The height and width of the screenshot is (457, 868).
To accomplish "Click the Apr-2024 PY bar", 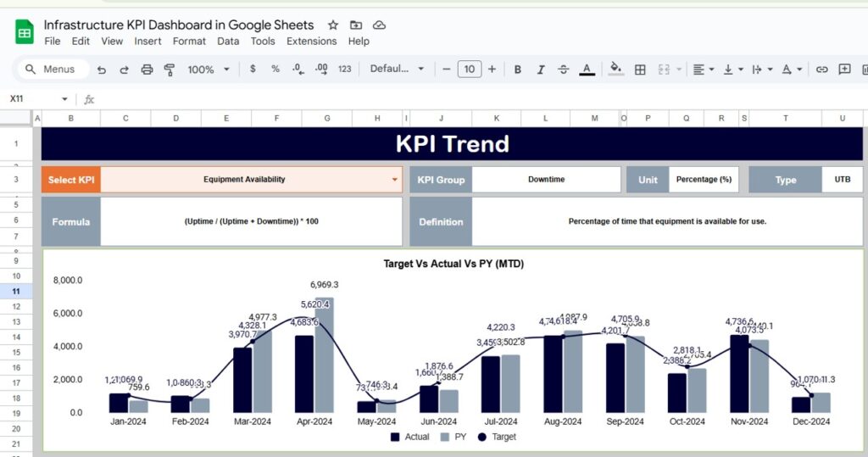I will [x=325, y=355].
